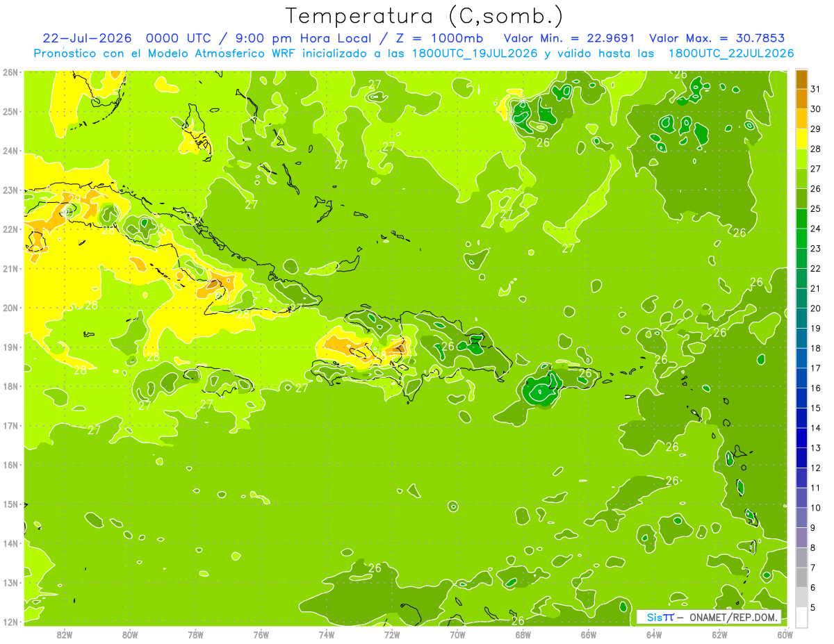Click the 64W longitude axis label

654,634
